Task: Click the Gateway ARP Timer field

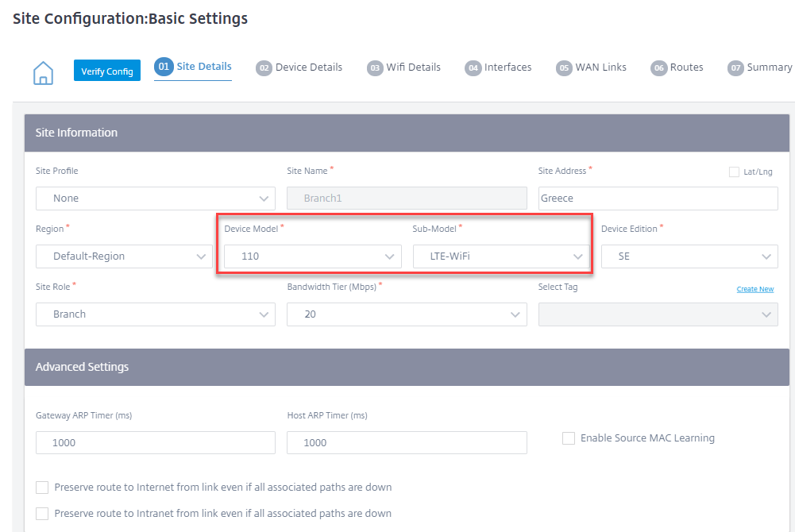Action: pyautogui.click(x=156, y=443)
